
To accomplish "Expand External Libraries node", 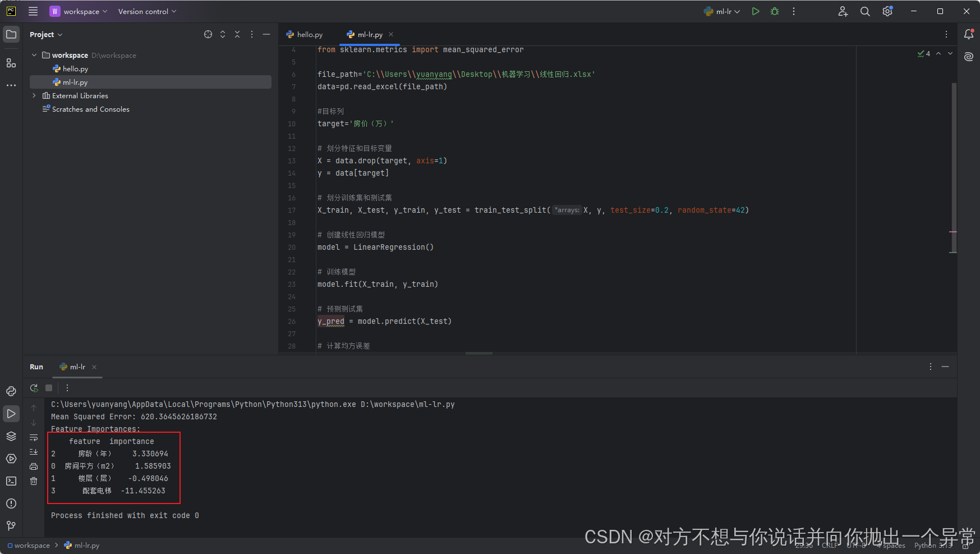I will (34, 95).
